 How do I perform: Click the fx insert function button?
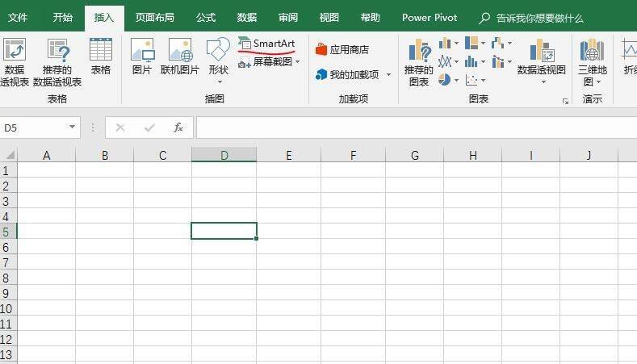[178, 128]
